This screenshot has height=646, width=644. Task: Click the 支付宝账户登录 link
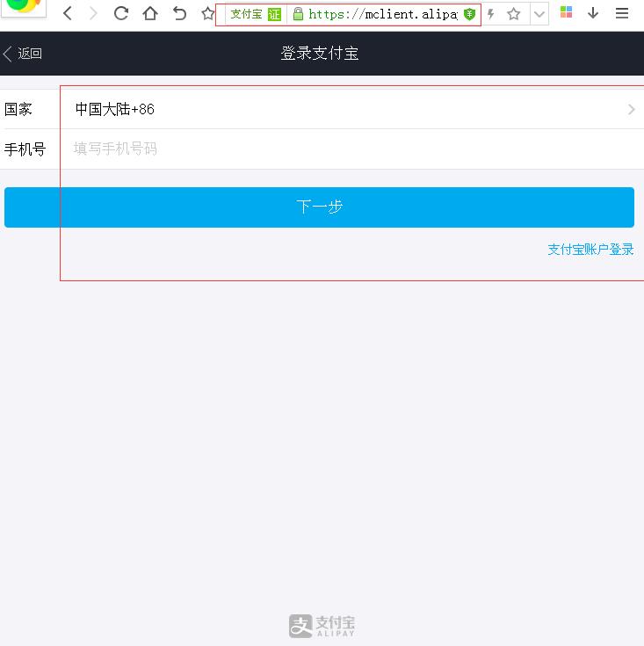coord(590,250)
